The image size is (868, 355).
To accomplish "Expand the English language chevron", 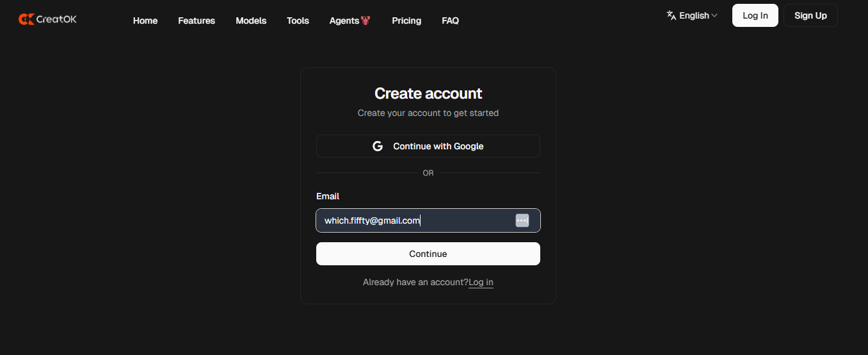I will [x=714, y=15].
